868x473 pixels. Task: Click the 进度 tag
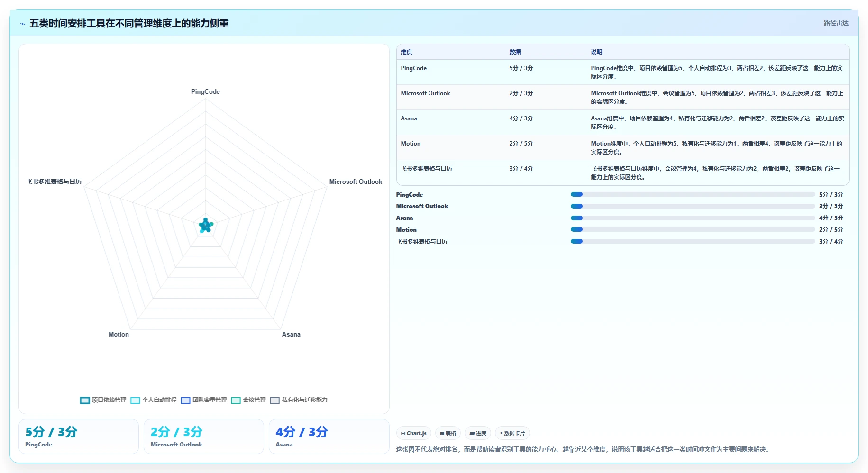(x=478, y=433)
